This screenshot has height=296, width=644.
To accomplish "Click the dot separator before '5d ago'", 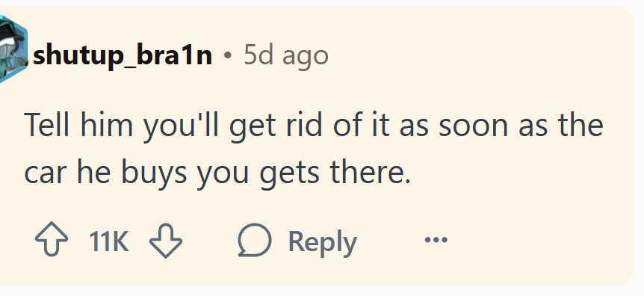I will point(228,56).
